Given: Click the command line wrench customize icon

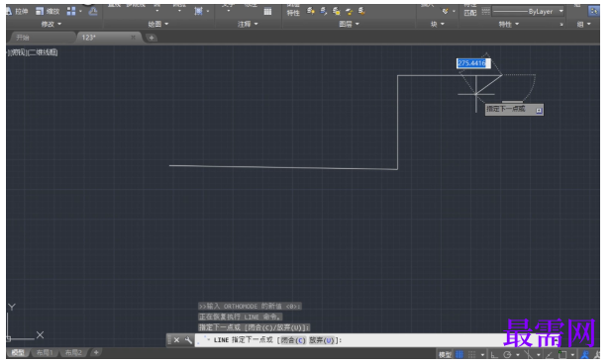Looking at the screenshot, I should tap(188, 340).
